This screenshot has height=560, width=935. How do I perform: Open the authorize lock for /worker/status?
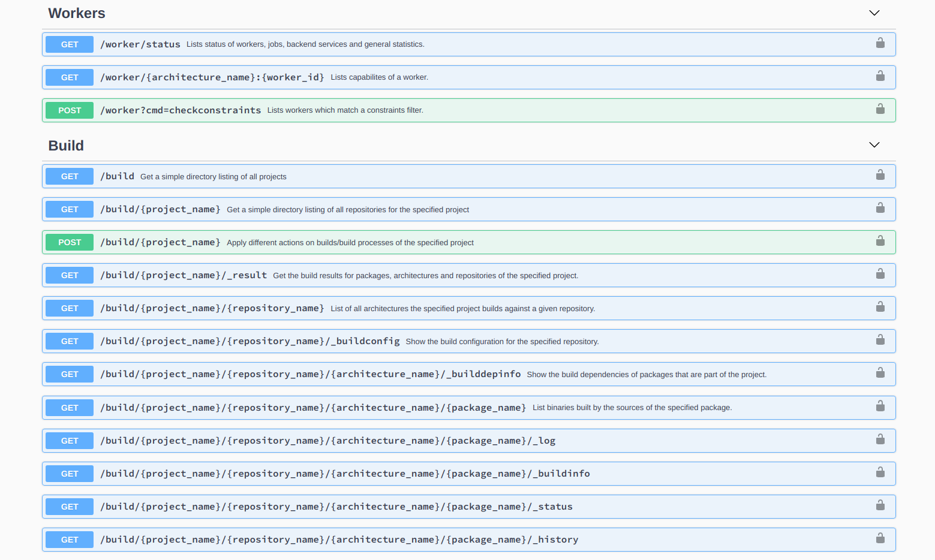[880, 43]
